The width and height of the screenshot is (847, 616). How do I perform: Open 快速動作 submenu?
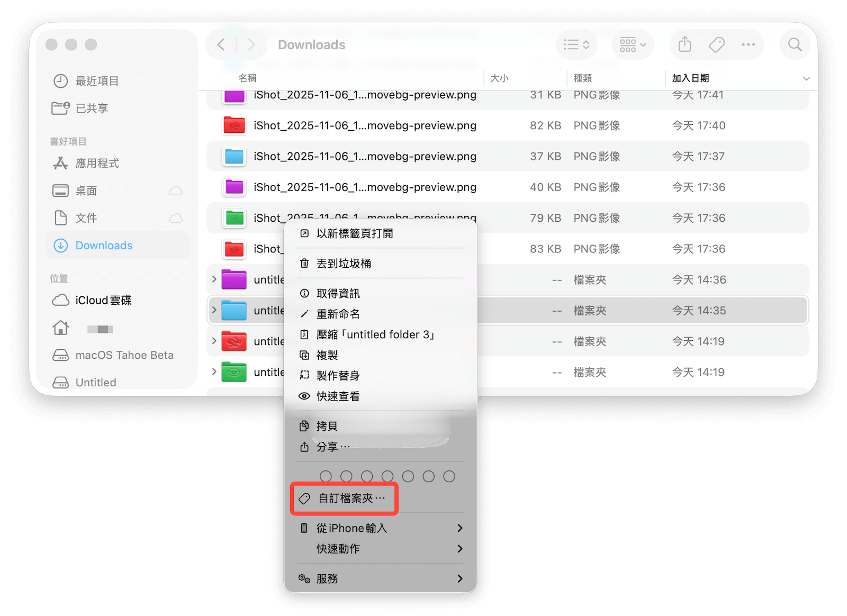(x=381, y=549)
